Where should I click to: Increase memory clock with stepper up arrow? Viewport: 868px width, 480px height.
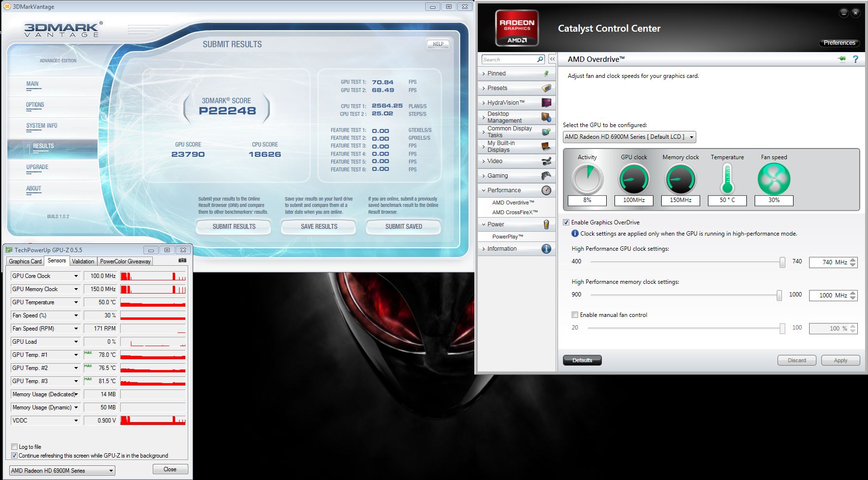coord(853,293)
